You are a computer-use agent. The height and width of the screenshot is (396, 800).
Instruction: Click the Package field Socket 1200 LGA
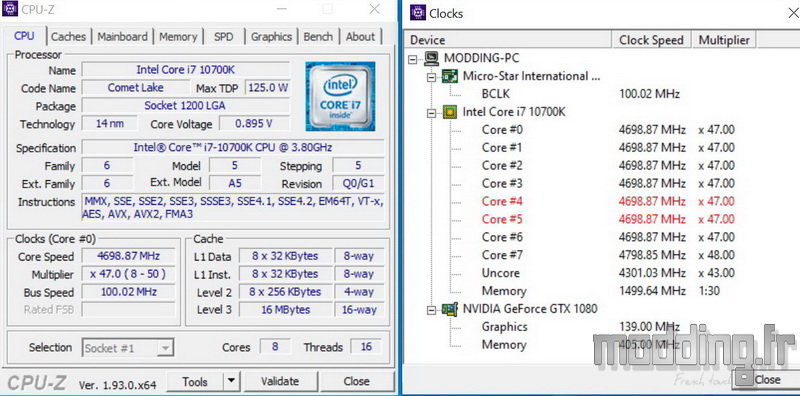[x=186, y=106]
